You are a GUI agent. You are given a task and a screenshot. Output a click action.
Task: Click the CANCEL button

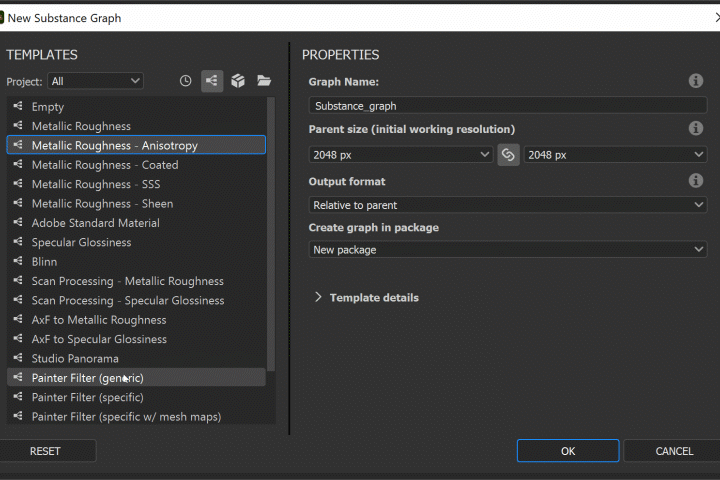673,451
